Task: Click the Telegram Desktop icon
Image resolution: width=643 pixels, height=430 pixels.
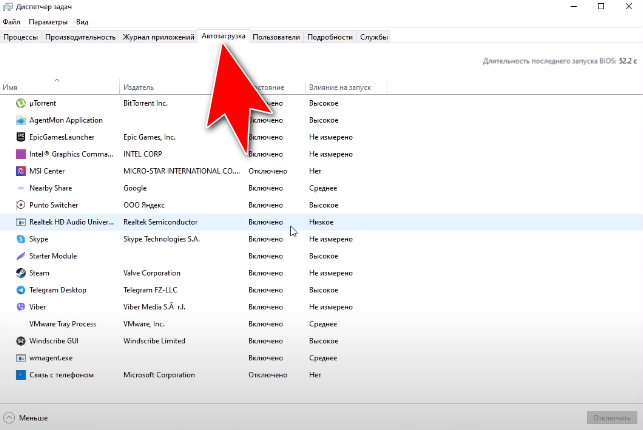Action: 21,290
